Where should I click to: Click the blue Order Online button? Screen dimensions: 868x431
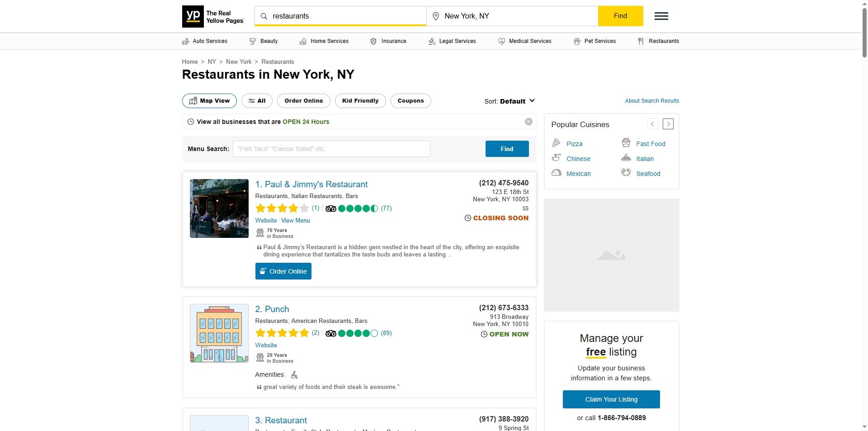[283, 271]
